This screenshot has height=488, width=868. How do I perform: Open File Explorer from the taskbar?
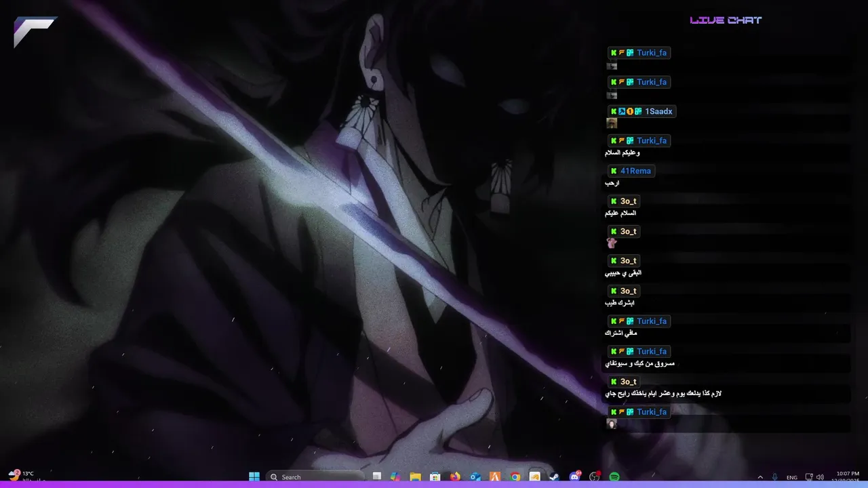coord(415,476)
